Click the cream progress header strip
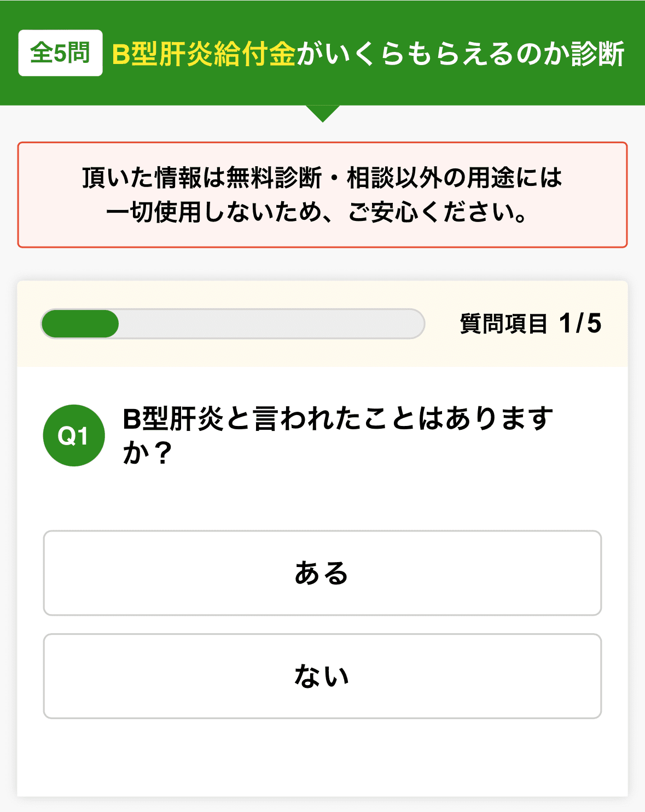645x812 pixels. tap(322, 324)
